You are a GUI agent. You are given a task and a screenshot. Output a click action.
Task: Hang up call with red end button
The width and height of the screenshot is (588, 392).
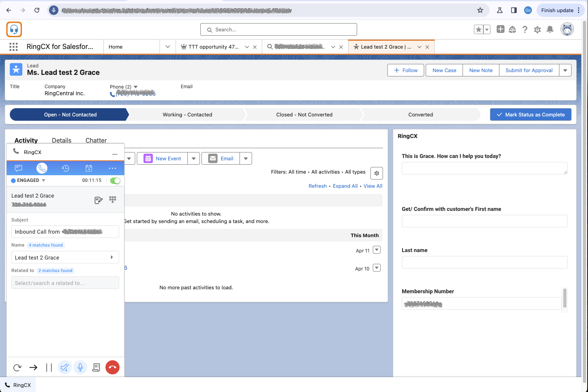(113, 367)
